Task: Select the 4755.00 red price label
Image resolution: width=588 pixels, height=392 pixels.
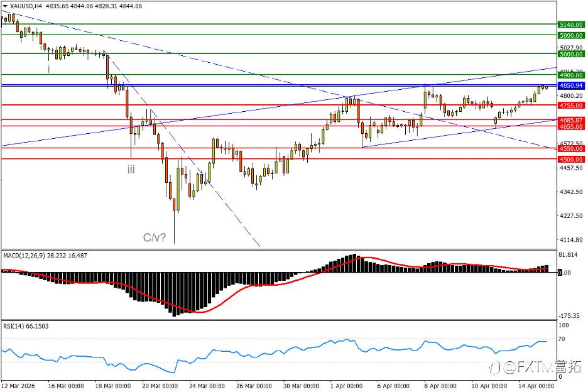Action: pyautogui.click(x=571, y=106)
